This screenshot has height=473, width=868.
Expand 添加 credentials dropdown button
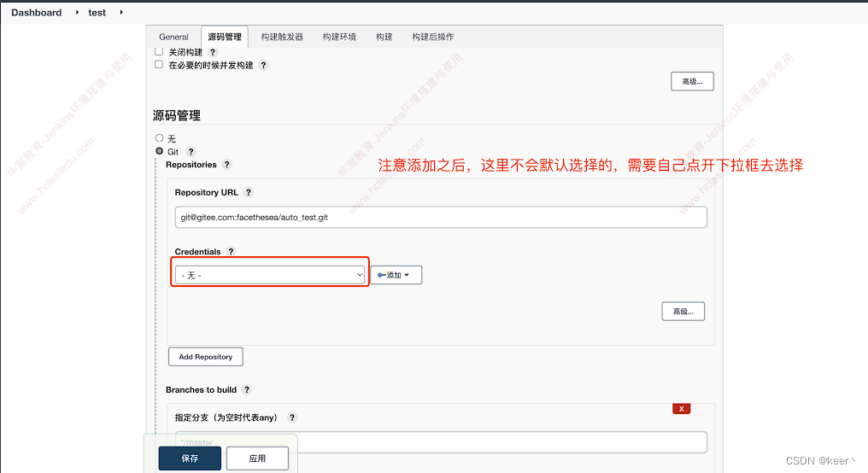click(396, 275)
